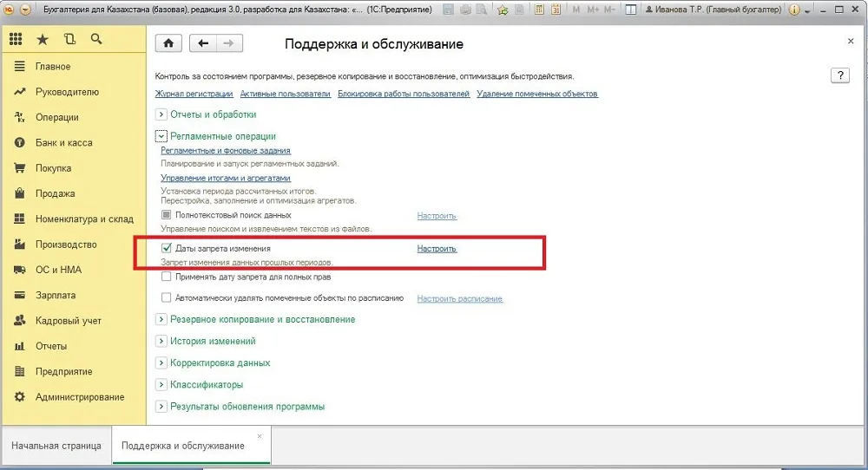The image size is (868, 470).
Task: Close the Поддержка и обслуживание tab
Action: [260, 436]
